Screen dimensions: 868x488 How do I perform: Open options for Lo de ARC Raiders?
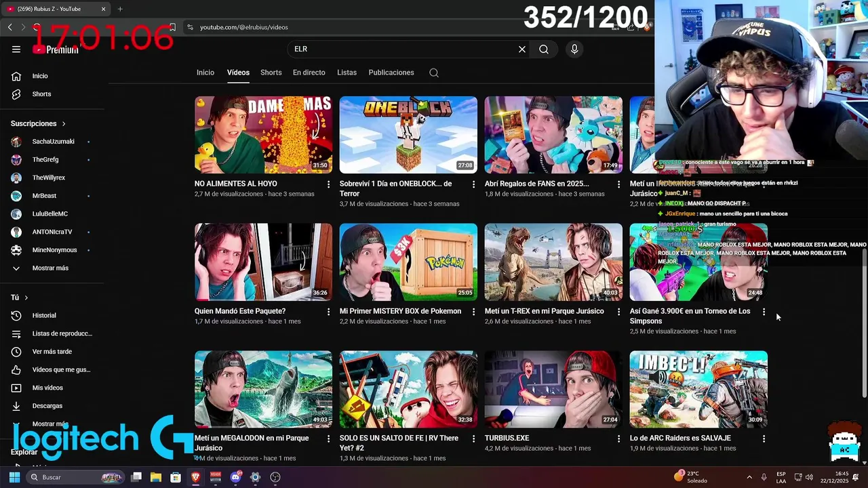(x=764, y=439)
